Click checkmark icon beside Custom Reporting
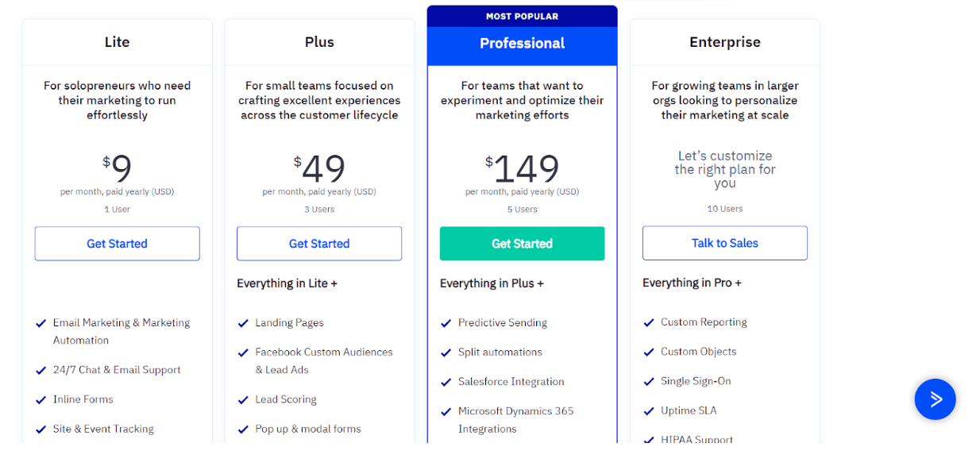The width and height of the screenshot is (980, 470). [649, 322]
